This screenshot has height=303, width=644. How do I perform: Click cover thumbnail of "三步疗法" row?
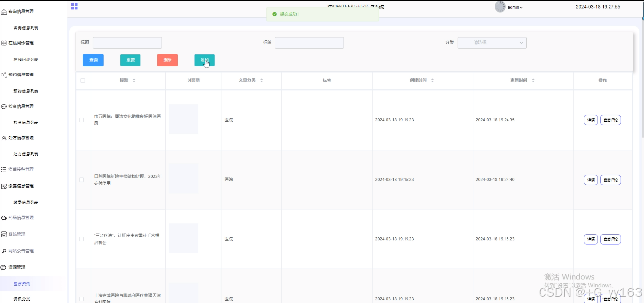pyautogui.click(x=183, y=238)
